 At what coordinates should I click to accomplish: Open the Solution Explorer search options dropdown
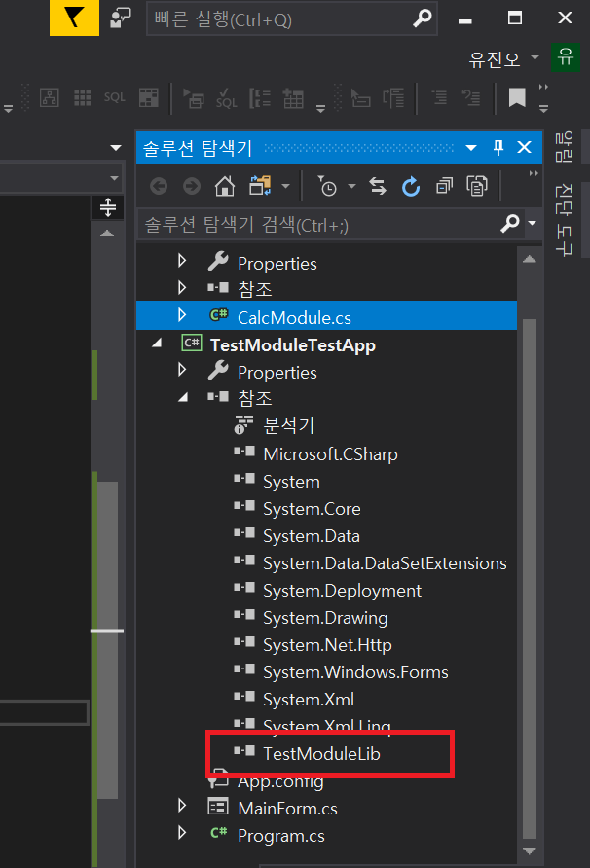pos(532,223)
